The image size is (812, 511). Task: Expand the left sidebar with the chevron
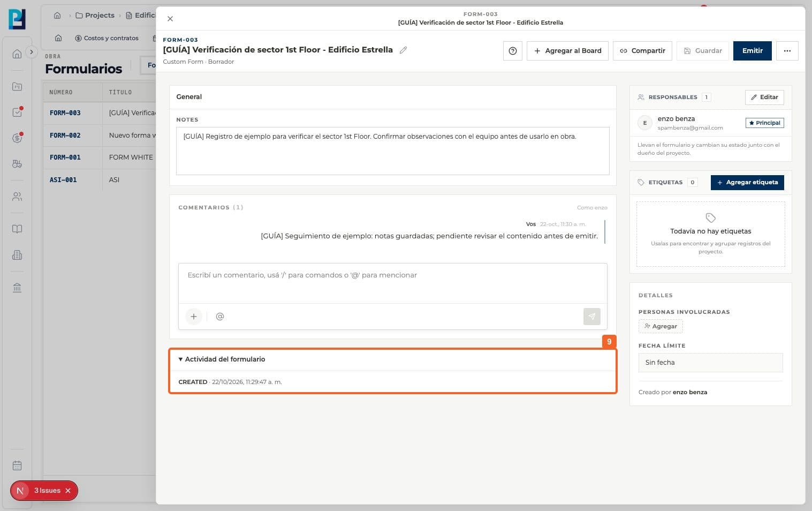(32, 52)
